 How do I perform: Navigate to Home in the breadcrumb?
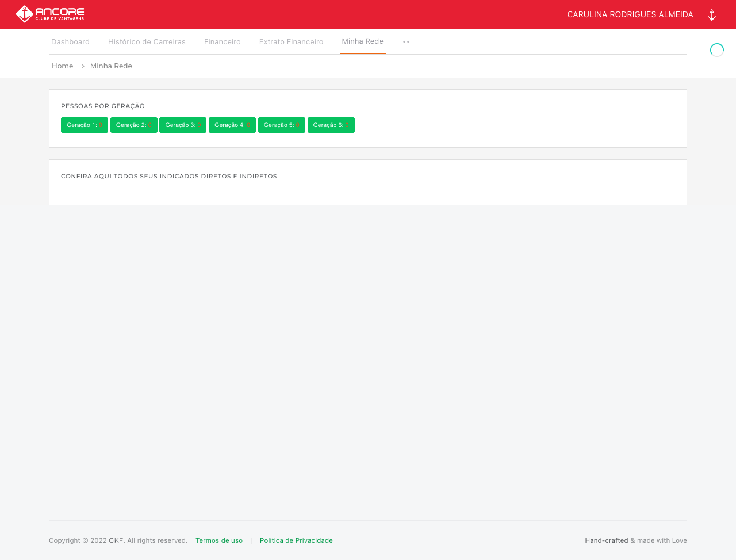[62, 66]
